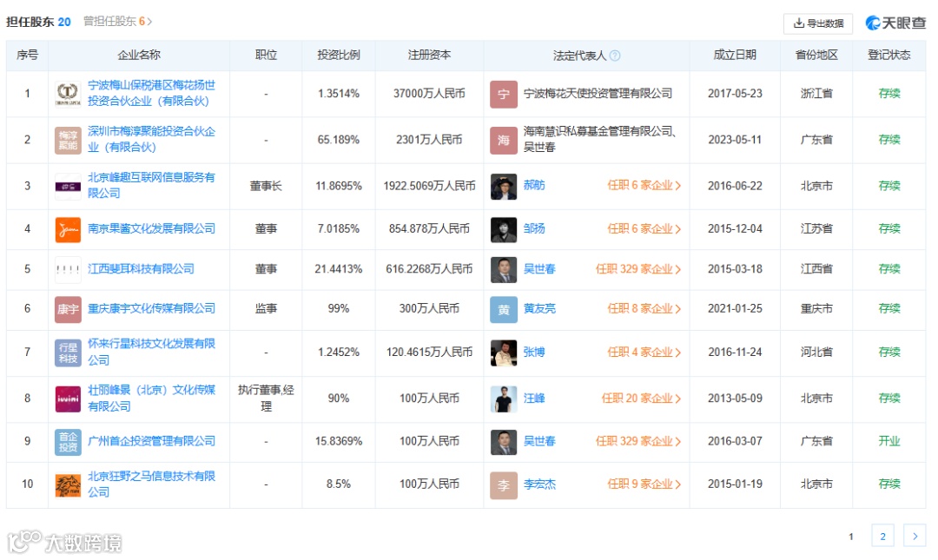Select the 担任股东 20 tab

pyautogui.click(x=38, y=22)
